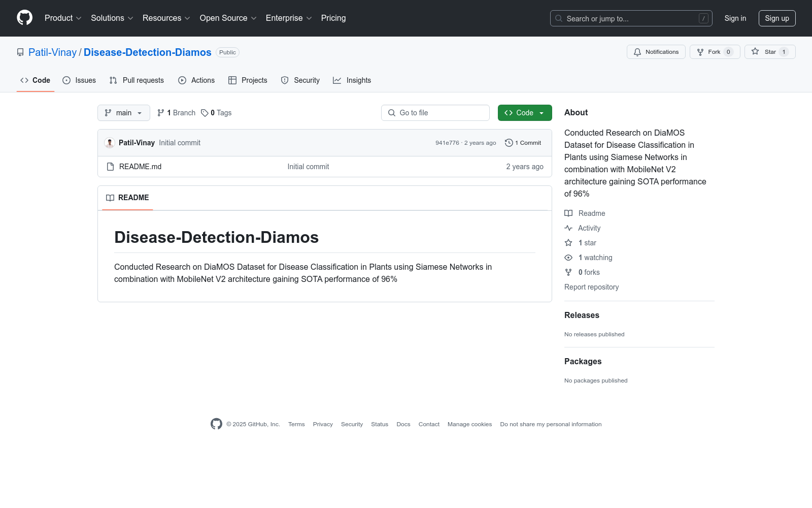Viewport: 812px width, 508px height.
Task: Select the README tab in file viewer
Action: pyautogui.click(x=127, y=198)
